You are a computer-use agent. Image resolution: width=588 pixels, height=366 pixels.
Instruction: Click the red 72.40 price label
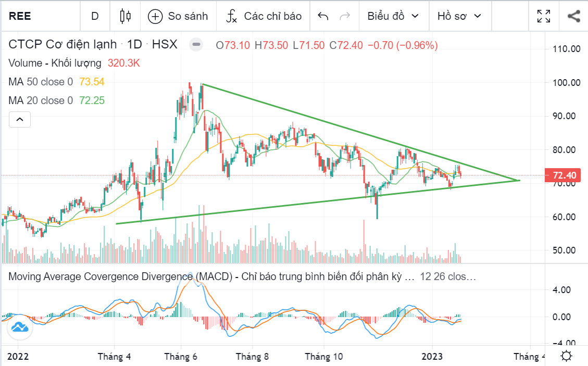coord(564,176)
